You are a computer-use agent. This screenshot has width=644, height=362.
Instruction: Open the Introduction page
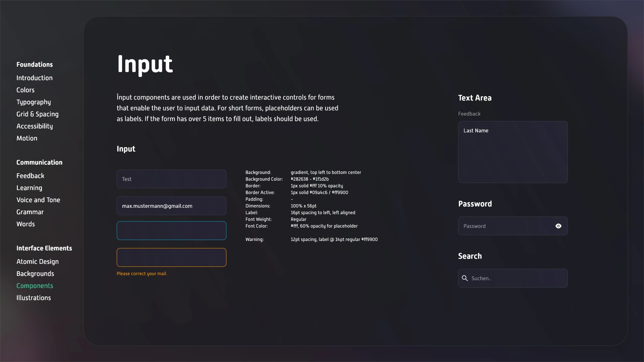click(x=35, y=78)
